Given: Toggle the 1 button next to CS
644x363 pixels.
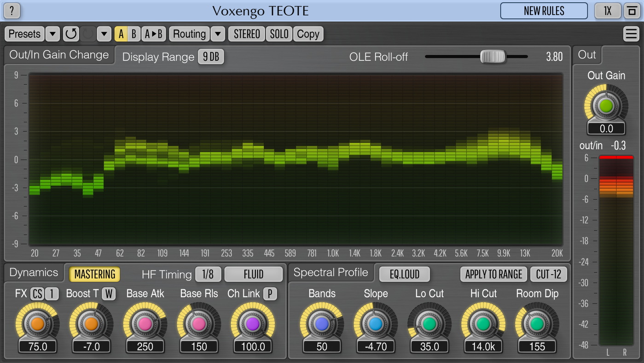Looking at the screenshot, I should 52,293.
